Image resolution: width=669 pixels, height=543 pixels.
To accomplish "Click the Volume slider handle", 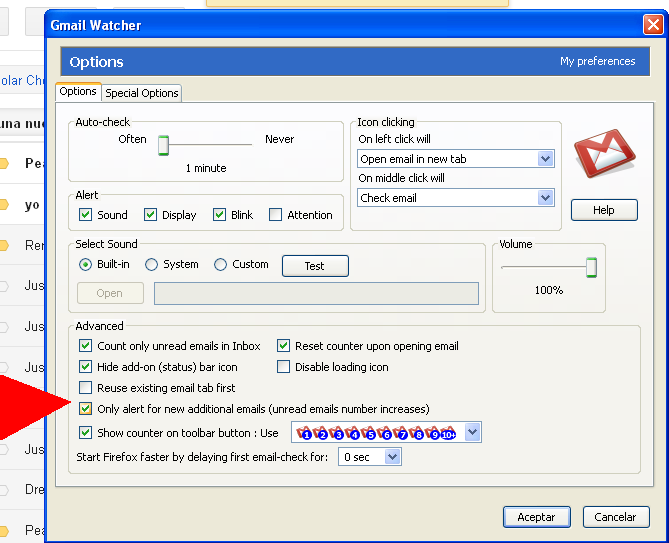I will [591, 267].
